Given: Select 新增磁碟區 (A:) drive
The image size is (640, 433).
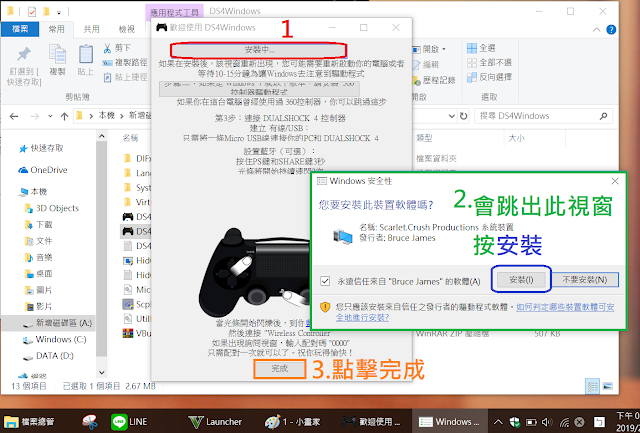Looking at the screenshot, I should click(x=48, y=323).
